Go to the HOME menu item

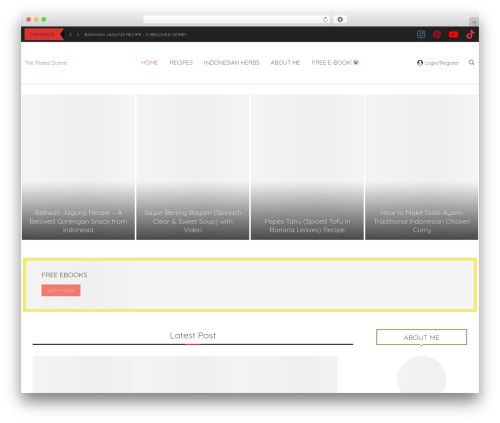149,63
